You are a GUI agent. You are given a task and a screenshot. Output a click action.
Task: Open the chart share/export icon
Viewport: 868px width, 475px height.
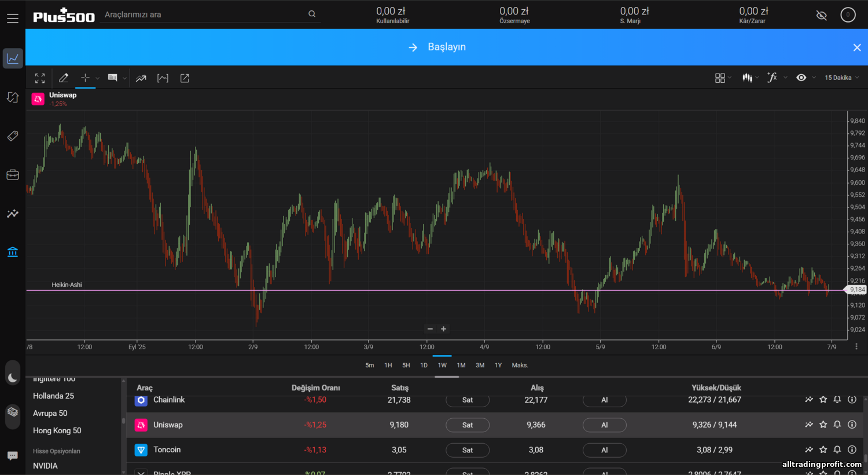[185, 78]
